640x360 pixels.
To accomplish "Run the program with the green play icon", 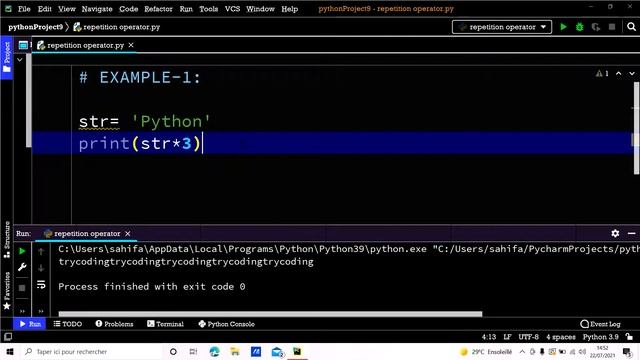I will point(563,27).
